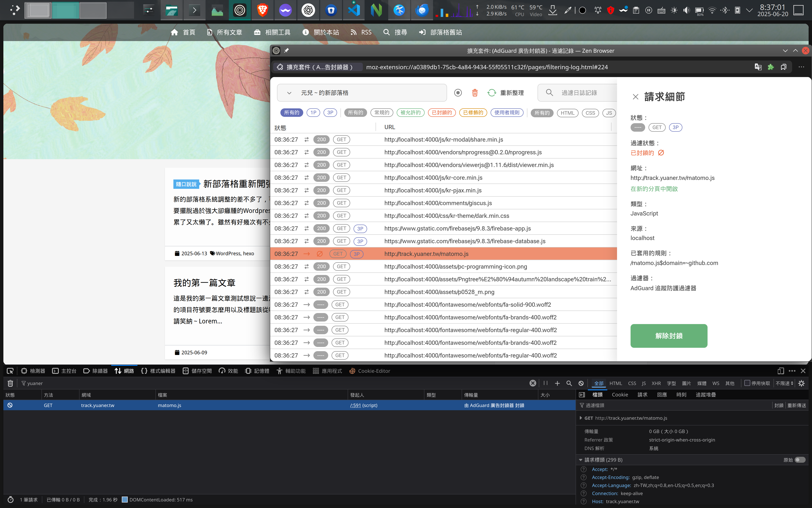Toggle the 已修飾的 filter chip

click(473, 113)
